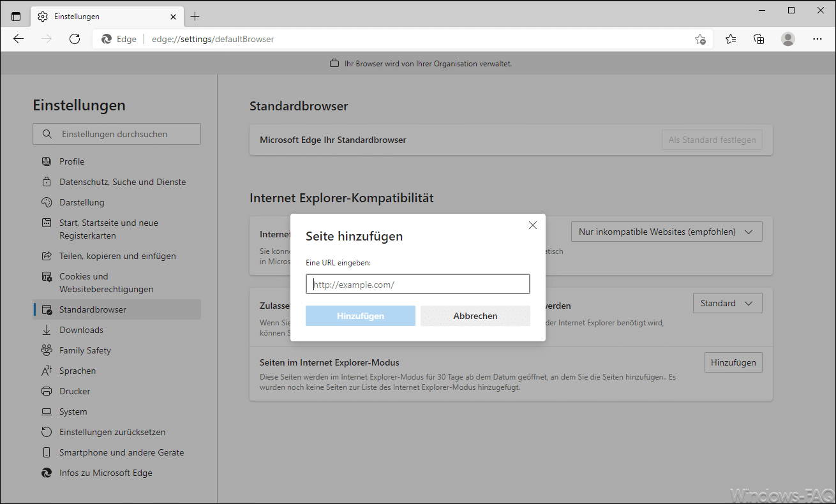Open the Collections icon in toolbar

coord(759,39)
